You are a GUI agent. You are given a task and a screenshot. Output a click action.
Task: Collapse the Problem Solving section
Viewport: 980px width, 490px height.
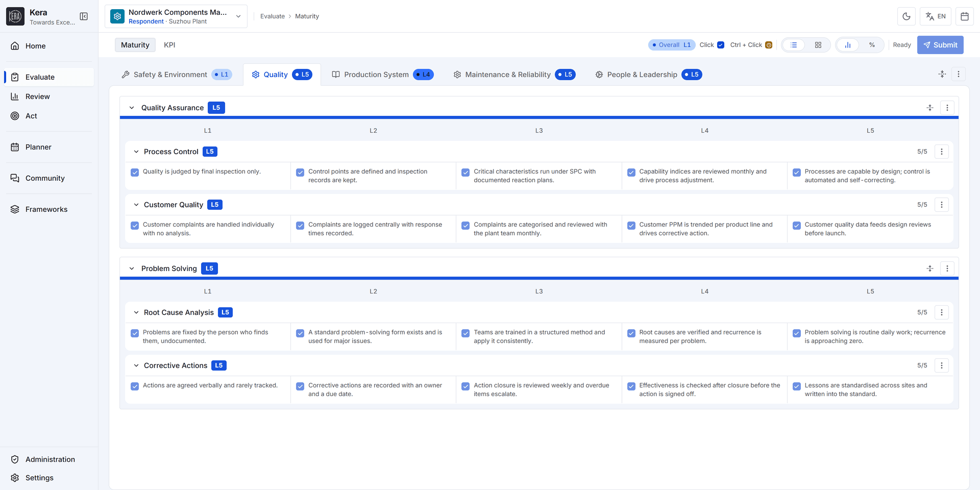pos(132,268)
